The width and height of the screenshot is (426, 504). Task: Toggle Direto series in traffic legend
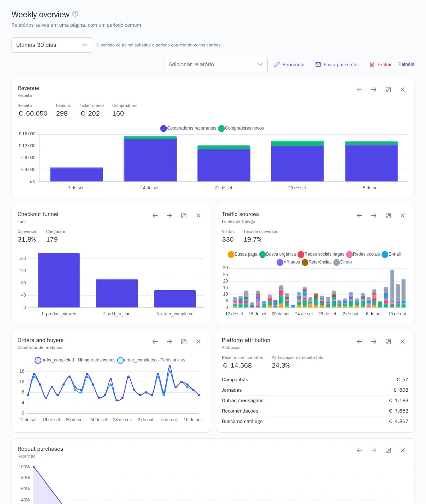(x=343, y=262)
